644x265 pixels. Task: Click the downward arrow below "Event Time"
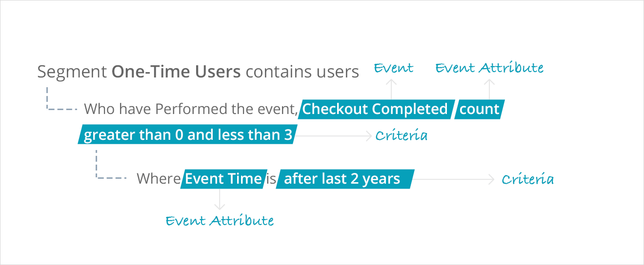tap(220, 198)
